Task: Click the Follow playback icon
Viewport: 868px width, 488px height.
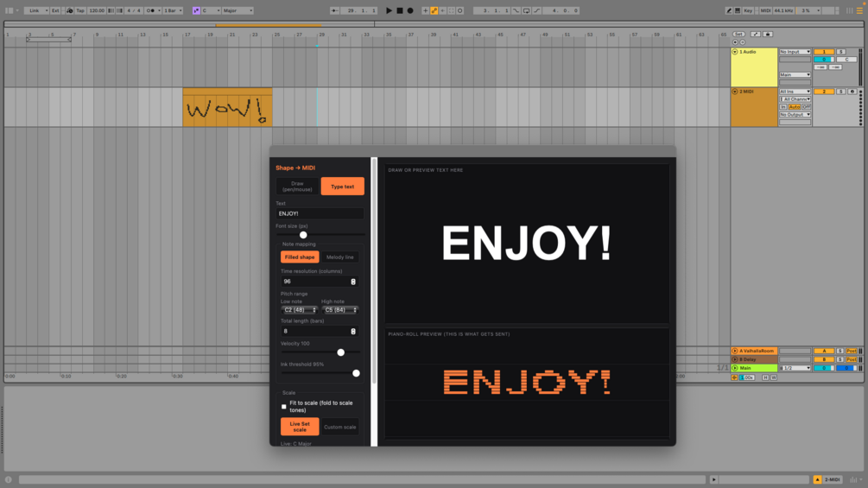Action: point(334,10)
